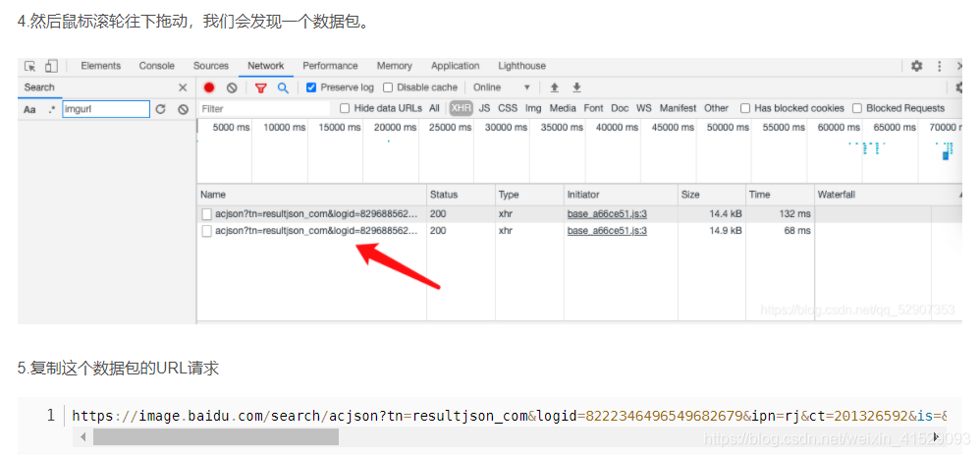Clear the network log icon
This screenshot has width=980, height=457.
point(232,87)
